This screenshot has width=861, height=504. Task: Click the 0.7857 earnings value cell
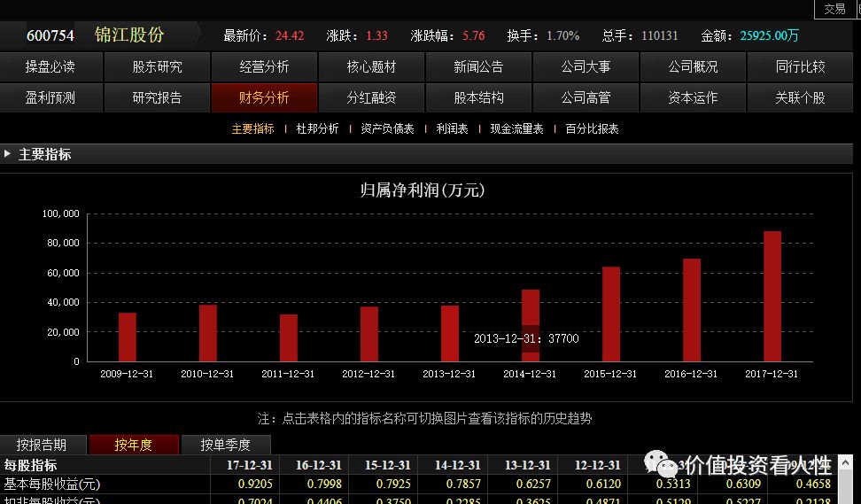click(x=463, y=485)
